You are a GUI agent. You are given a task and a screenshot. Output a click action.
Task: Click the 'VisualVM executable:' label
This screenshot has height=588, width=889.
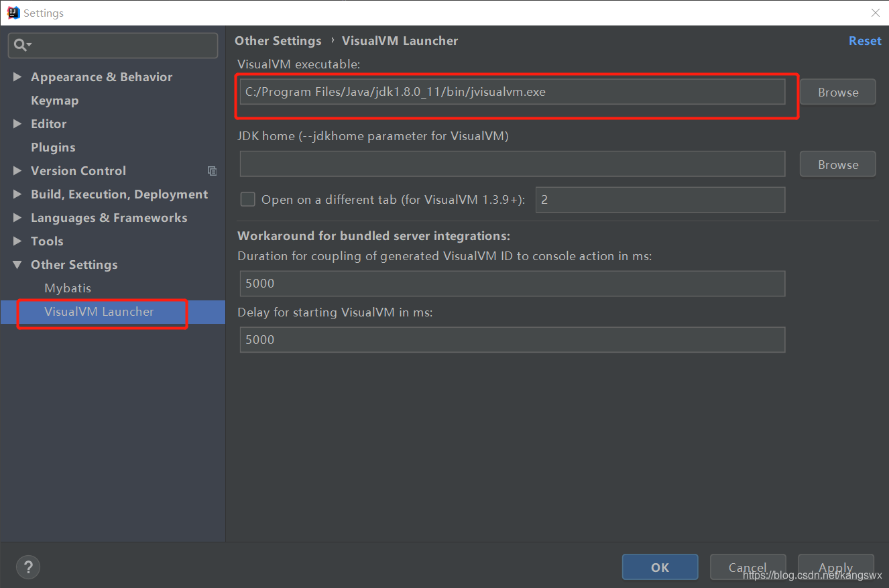299,64
